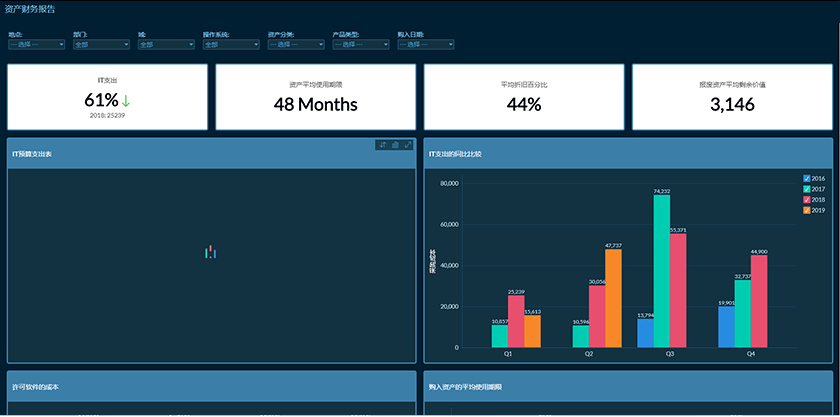Click the tallest Q3 green bar labeled 74,232

pyautogui.click(x=662, y=271)
